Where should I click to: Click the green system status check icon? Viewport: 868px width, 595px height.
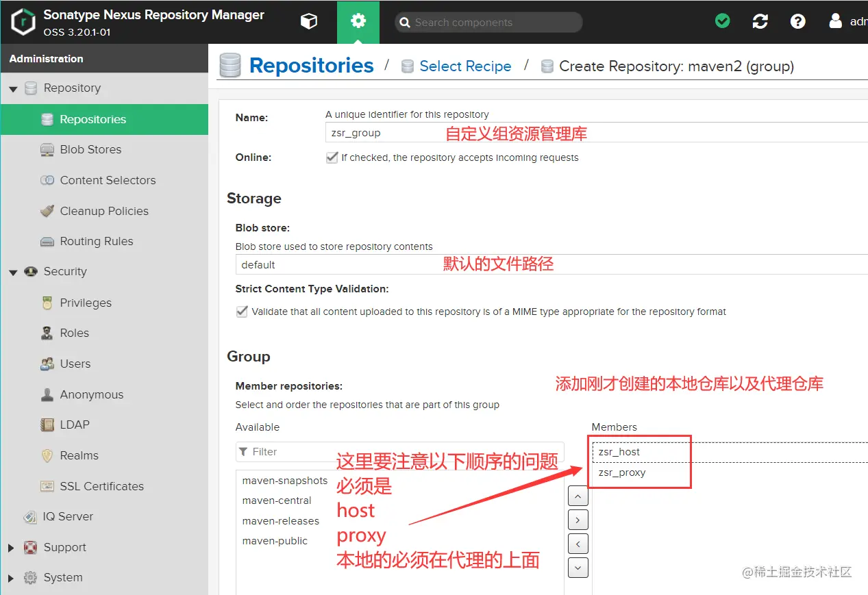coord(722,21)
